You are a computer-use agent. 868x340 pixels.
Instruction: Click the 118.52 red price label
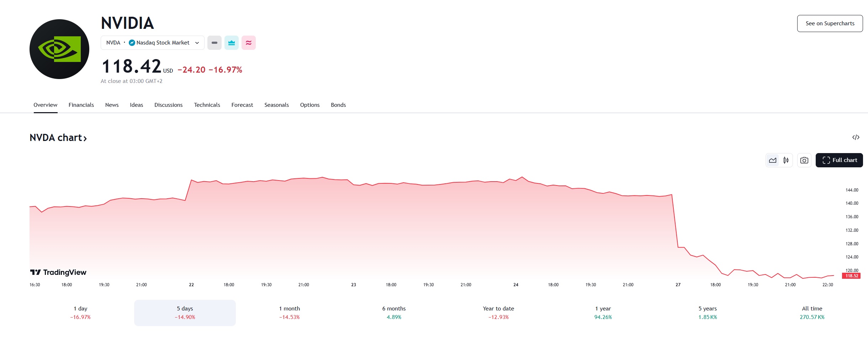[851, 276]
